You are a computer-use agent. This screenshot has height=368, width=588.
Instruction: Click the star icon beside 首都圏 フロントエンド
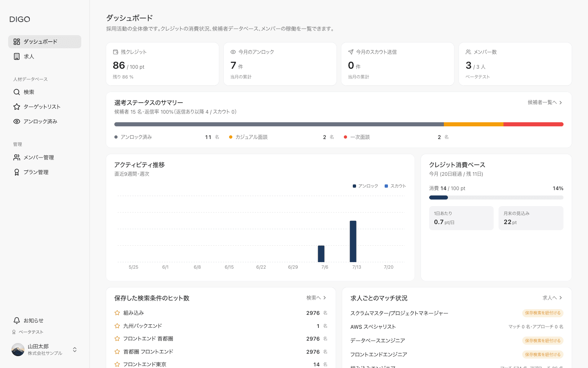click(117, 352)
